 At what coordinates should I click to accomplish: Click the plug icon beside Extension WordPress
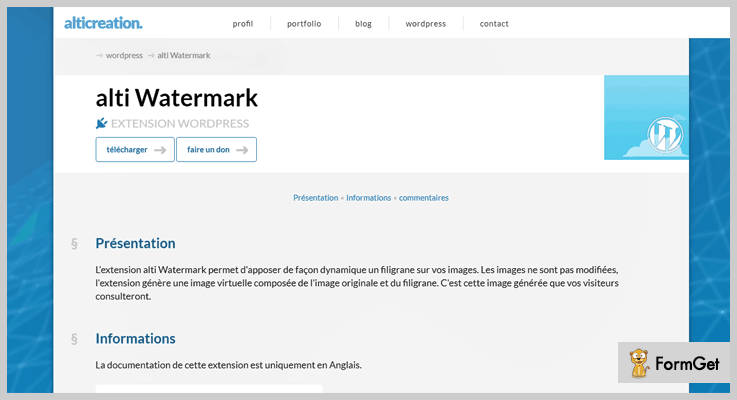pos(101,123)
